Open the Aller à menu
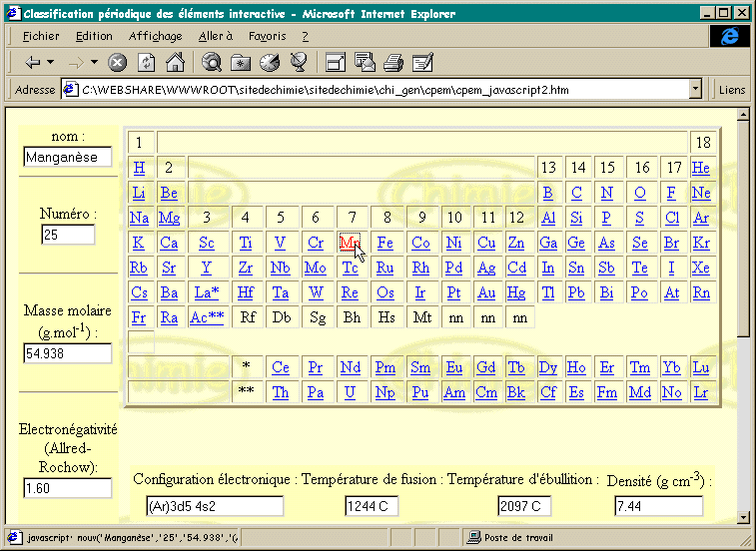 tap(216, 36)
